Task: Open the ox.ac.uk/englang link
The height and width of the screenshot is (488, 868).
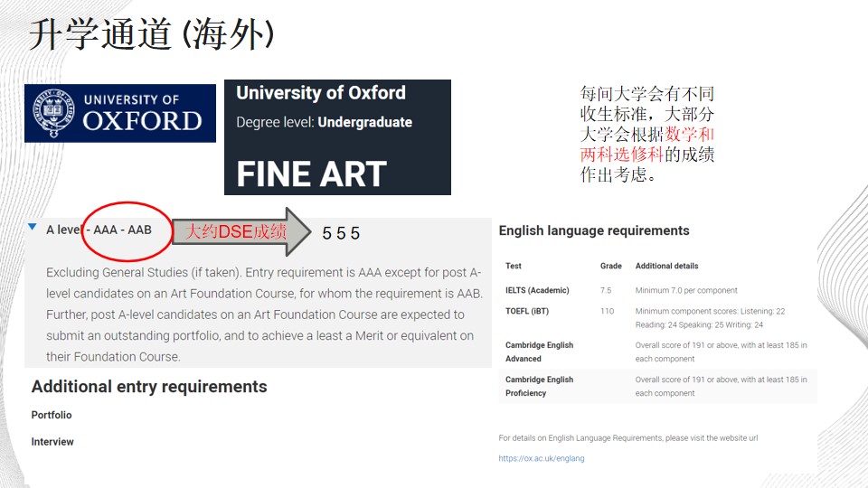Action: coord(541,458)
